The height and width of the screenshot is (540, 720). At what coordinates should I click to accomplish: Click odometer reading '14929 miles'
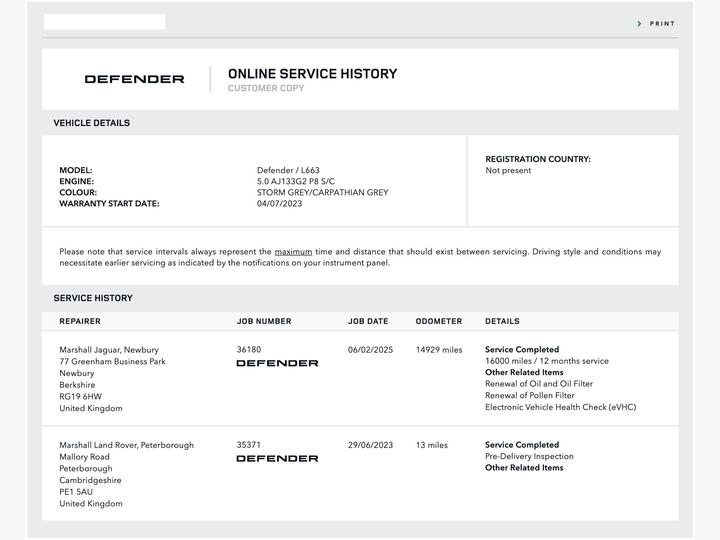click(439, 349)
